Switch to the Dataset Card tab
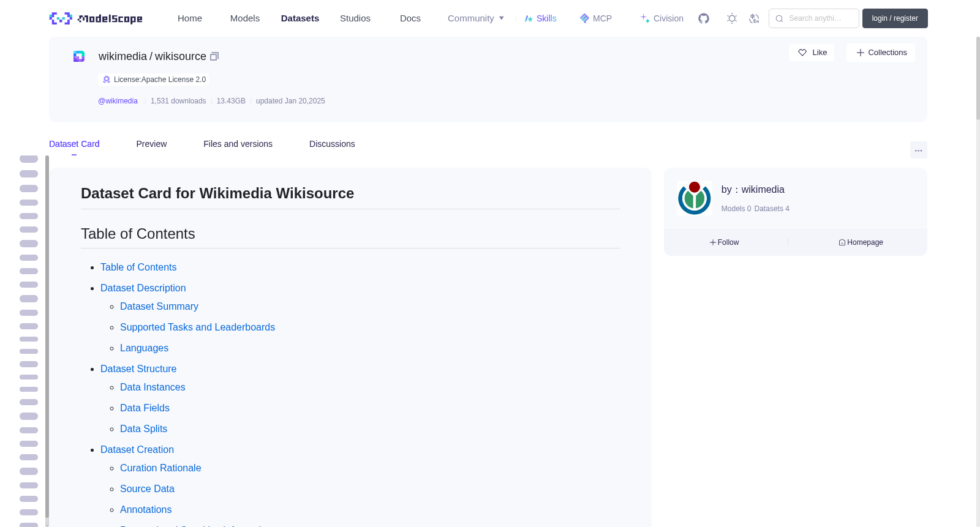The image size is (980, 527). [x=74, y=144]
